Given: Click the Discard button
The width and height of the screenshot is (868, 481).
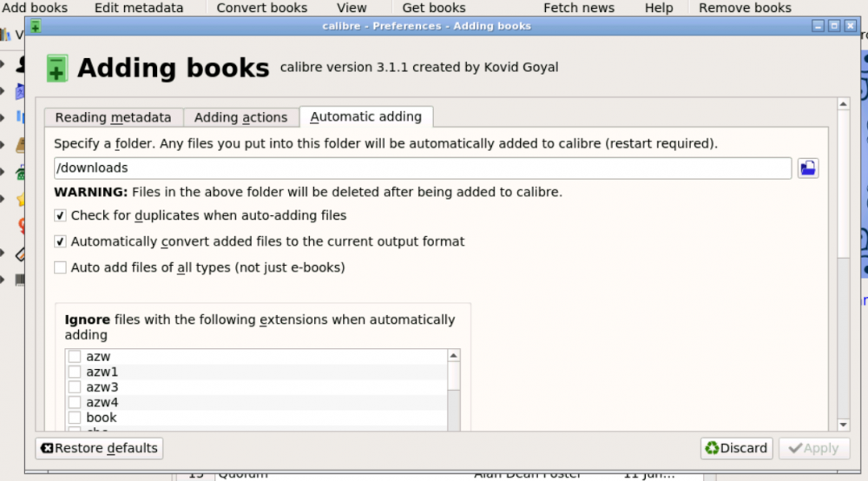Looking at the screenshot, I should (x=737, y=448).
